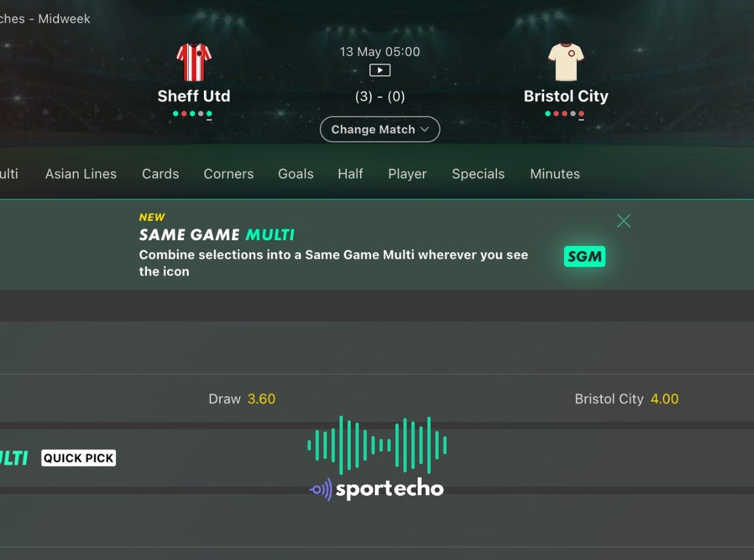Click the sportecho soundwave logo

[377, 459]
